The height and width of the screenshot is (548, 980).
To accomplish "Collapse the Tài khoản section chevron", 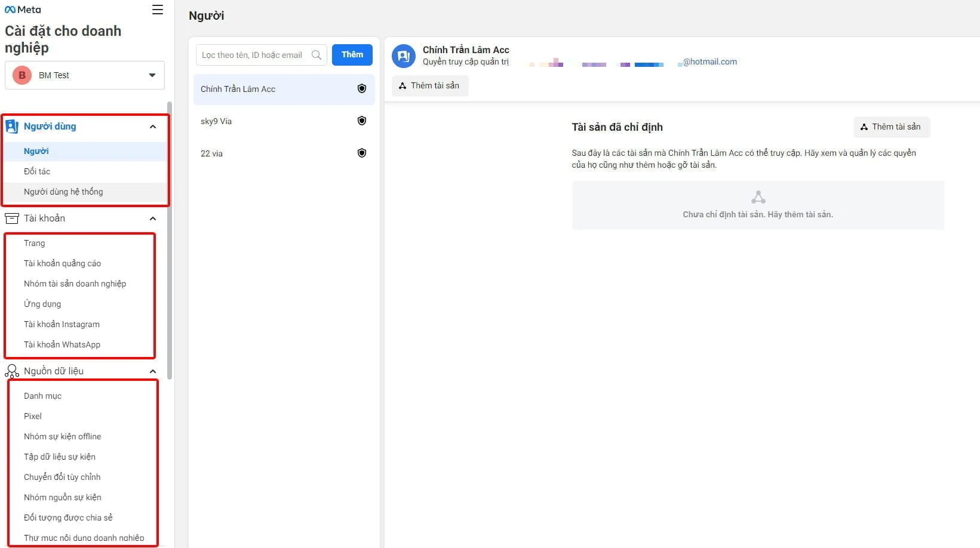I will [153, 218].
